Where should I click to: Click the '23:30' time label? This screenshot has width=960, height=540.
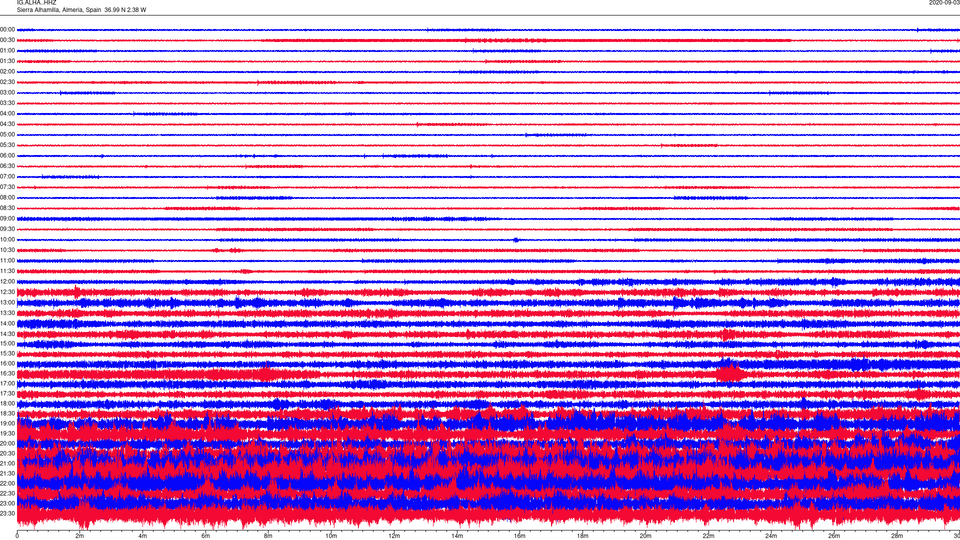7,513
